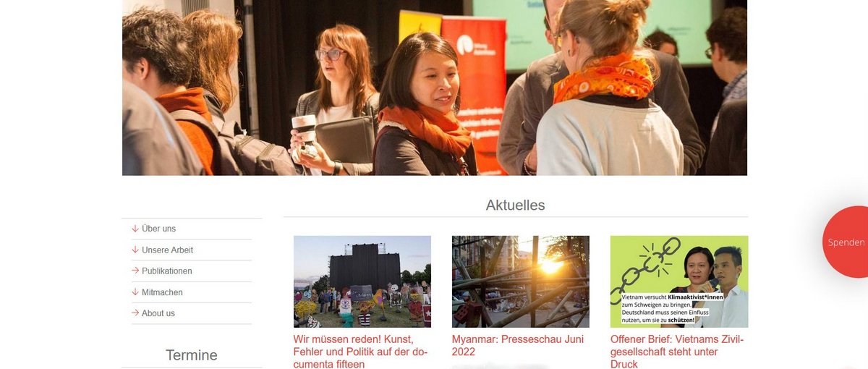Image resolution: width=868 pixels, height=369 pixels.
Task: Go to the Publikationen page
Action: coord(167,271)
